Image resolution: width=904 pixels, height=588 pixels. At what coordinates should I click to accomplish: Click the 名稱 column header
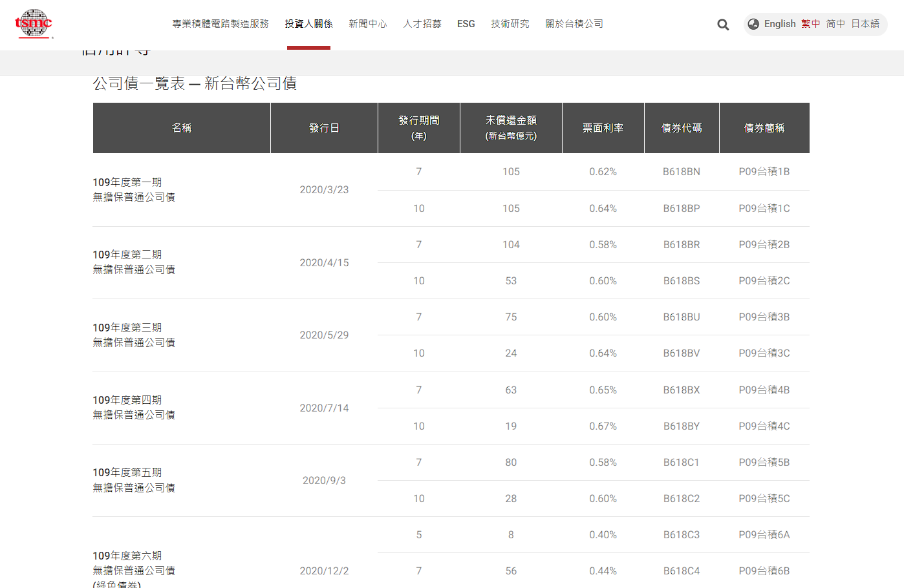click(x=182, y=128)
